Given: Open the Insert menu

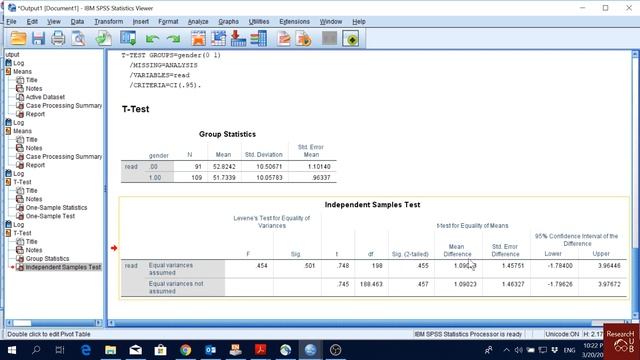Looking at the screenshot, I should click(x=141, y=22).
